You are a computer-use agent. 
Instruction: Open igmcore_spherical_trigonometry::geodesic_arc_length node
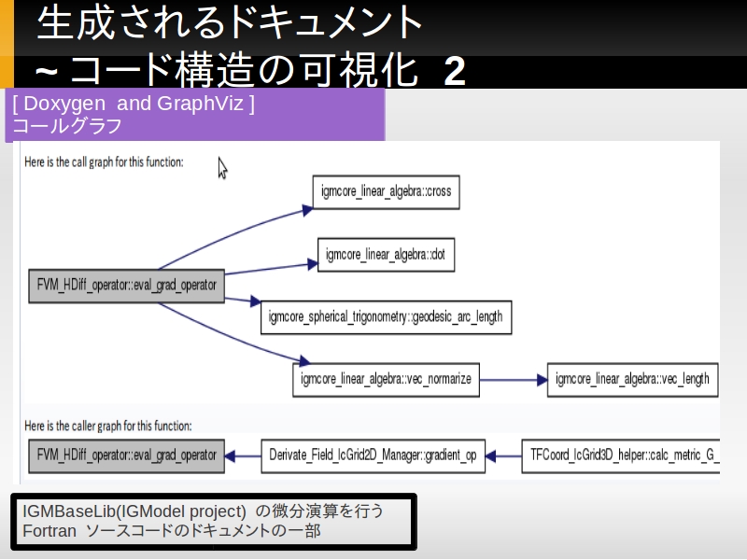coord(386,316)
